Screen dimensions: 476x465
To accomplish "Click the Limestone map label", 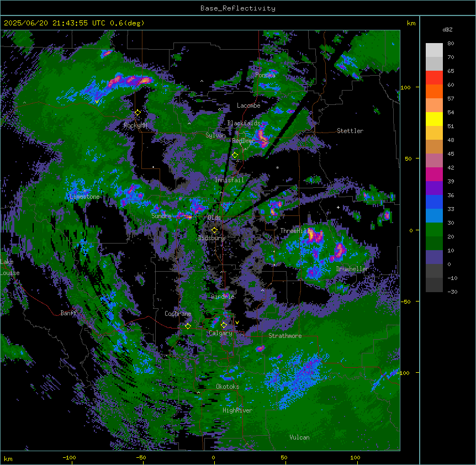I will (84, 197).
